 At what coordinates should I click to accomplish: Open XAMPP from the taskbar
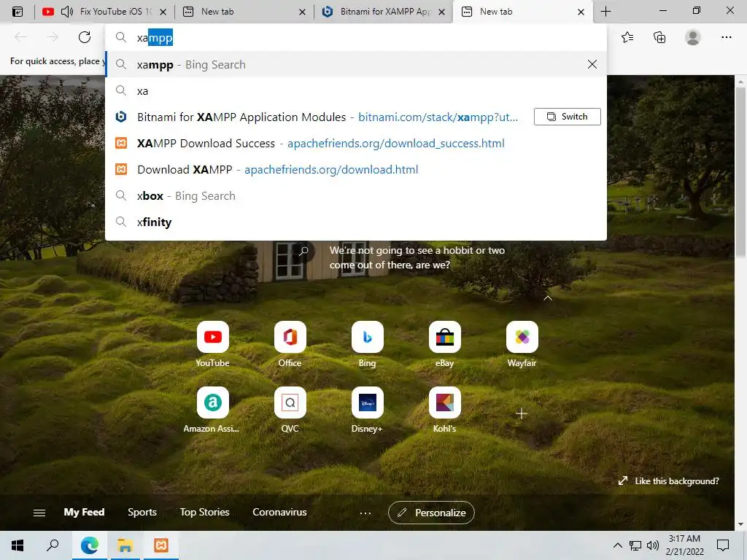(x=161, y=545)
